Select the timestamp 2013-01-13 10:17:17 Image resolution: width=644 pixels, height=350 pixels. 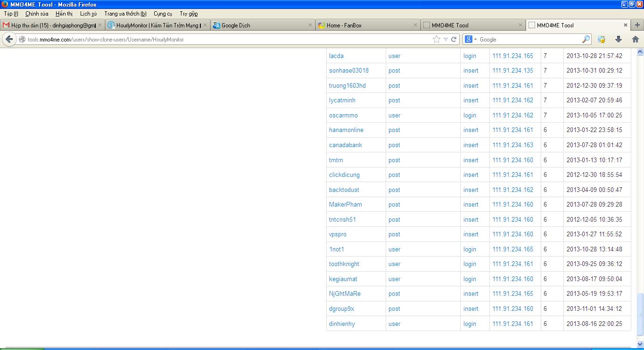[594, 160]
